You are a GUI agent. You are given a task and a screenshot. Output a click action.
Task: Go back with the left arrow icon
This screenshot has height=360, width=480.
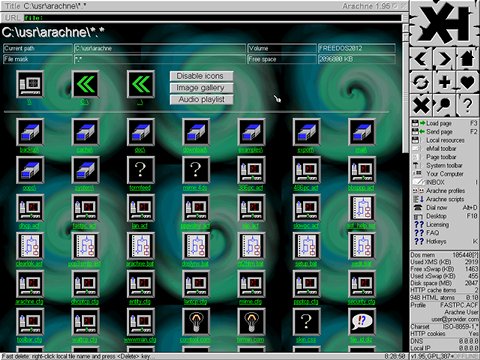(x=421, y=59)
